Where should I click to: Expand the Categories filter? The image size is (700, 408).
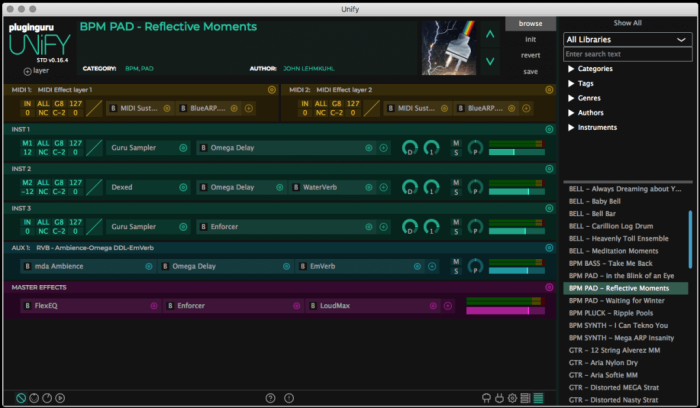(590, 69)
